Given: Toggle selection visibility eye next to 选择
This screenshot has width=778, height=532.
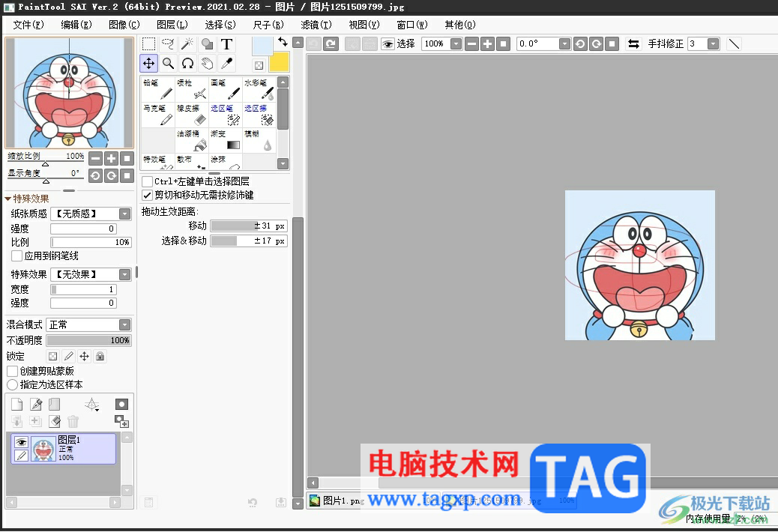Looking at the screenshot, I should click(x=388, y=43).
